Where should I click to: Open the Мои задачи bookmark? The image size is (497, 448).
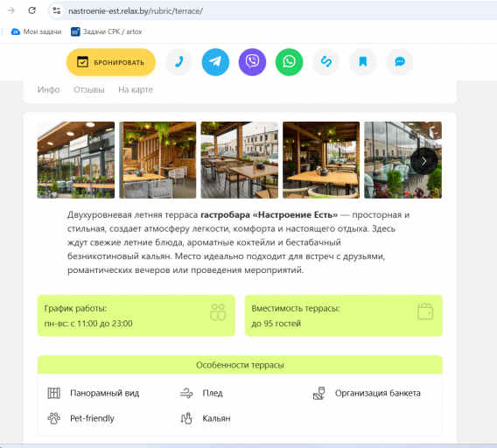36,31
